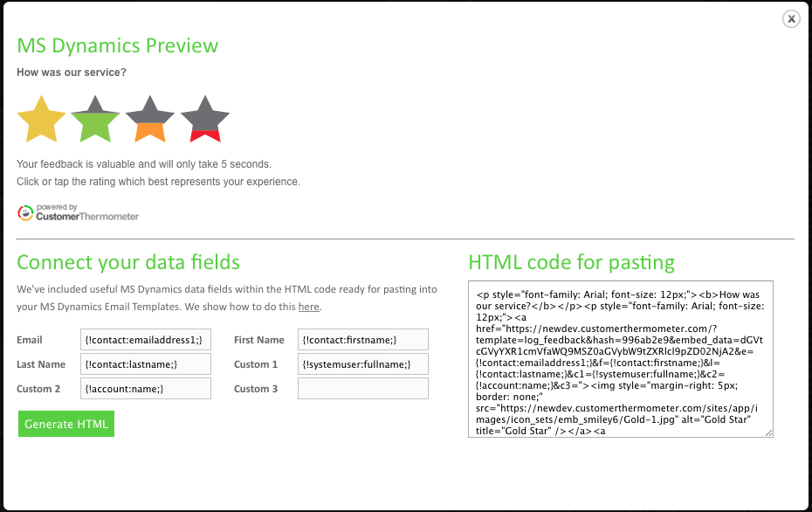Screen dimensions: 812x512
Task: Grab the textarea resize handle corner
Action: tap(769, 433)
